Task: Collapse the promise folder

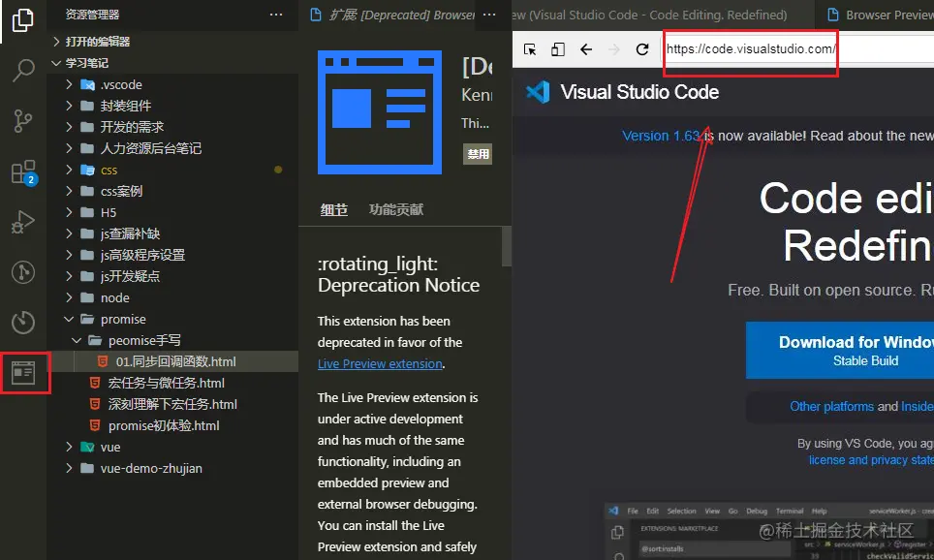Action: point(123,319)
